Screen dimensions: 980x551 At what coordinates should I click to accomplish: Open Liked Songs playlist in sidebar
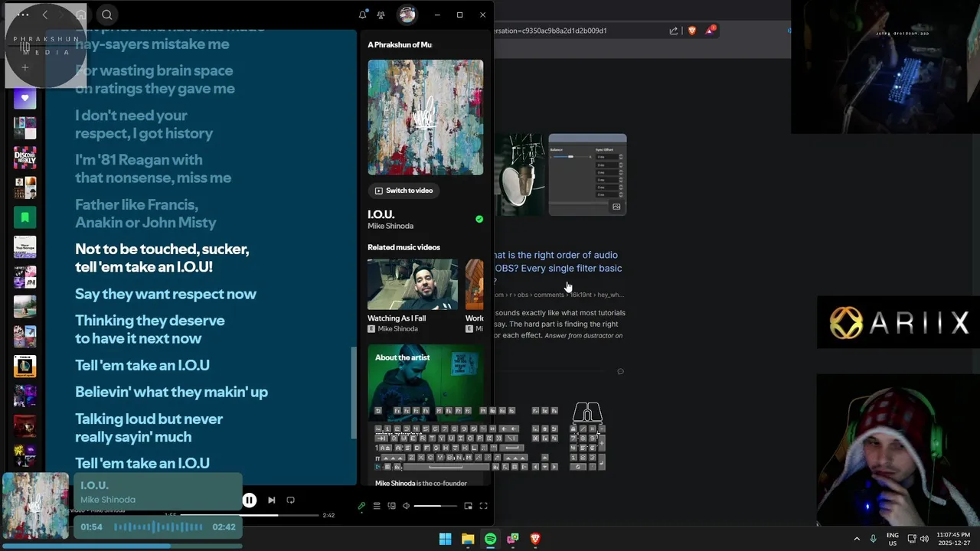point(24,98)
